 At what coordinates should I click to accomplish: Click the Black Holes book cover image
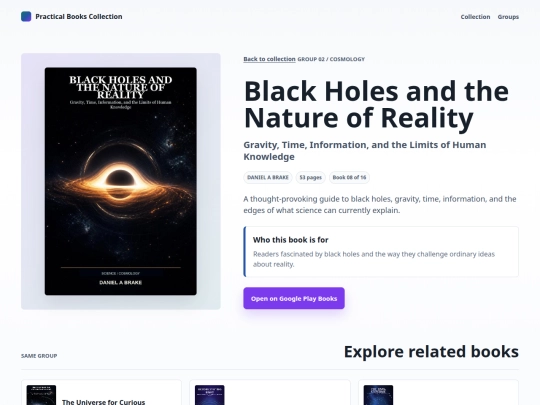[121, 181]
